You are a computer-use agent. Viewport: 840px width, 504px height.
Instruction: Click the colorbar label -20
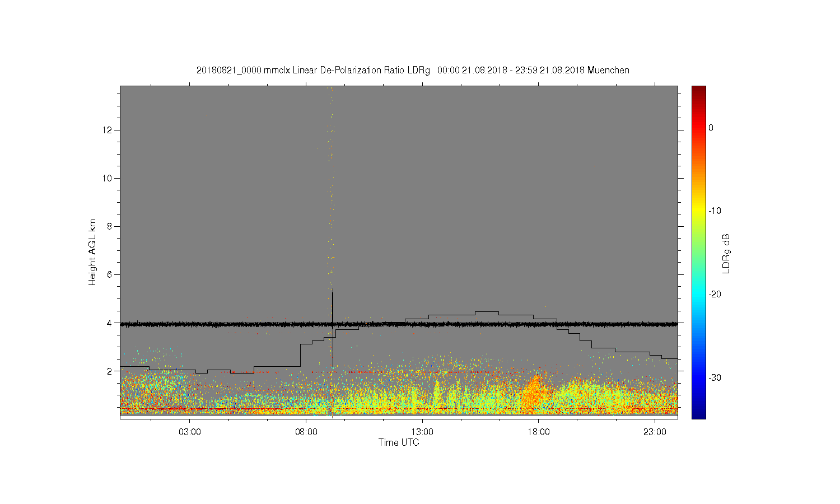(x=715, y=294)
